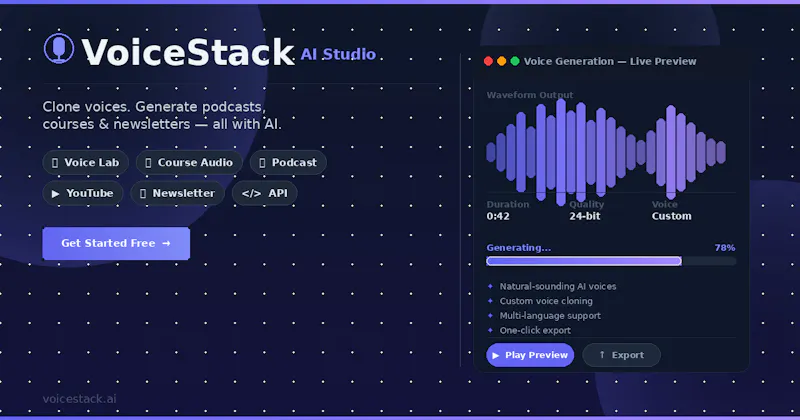The width and height of the screenshot is (800, 420).
Task: Select the Podcast pill
Action: 288,162
